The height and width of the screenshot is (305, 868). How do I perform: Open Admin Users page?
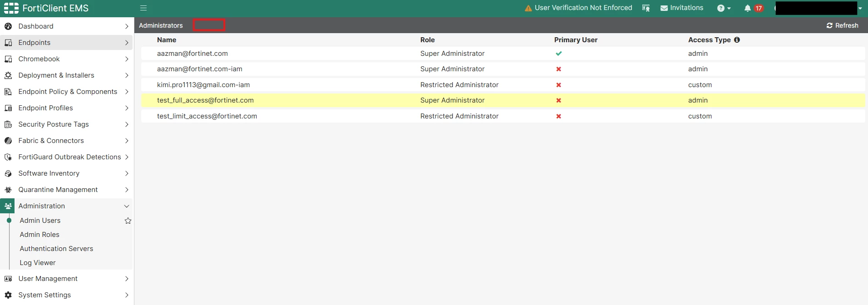40,221
